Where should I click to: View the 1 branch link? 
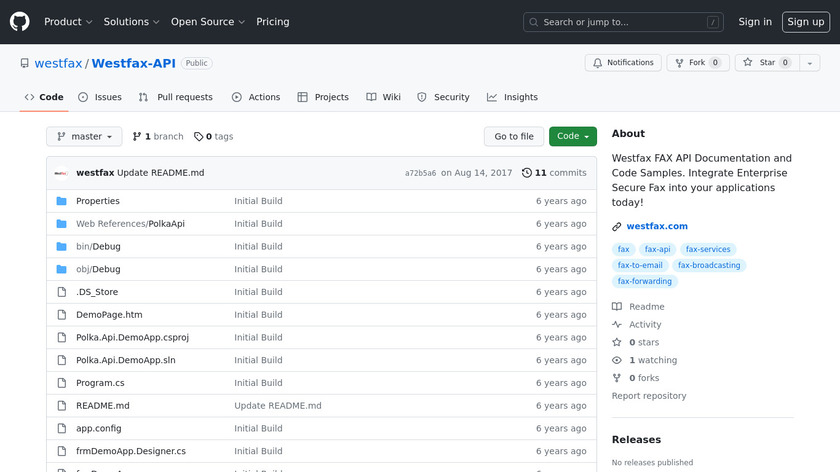pos(158,137)
